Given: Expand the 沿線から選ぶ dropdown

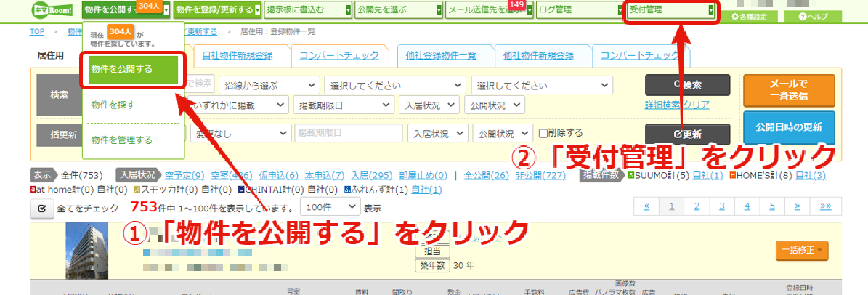Looking at the screenshot, I should 269,86.
